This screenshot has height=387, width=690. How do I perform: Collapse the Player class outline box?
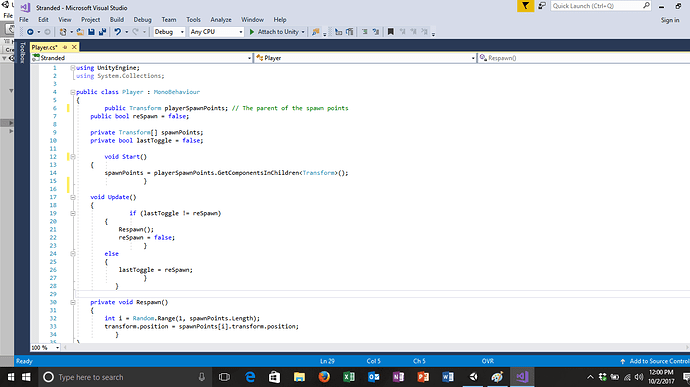coord(73,92)
